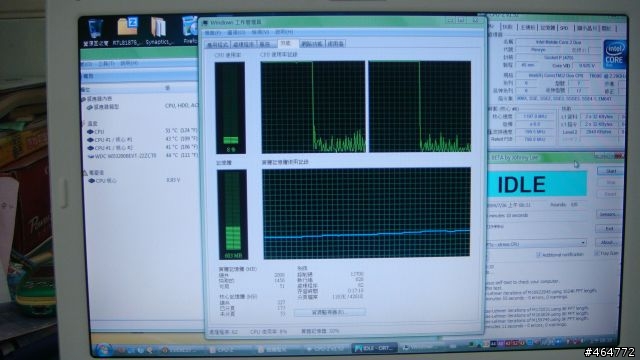Select the CPU #1 core #1 temperature row
The width and height of the screenshot is (640, 360).
(142, 140)
